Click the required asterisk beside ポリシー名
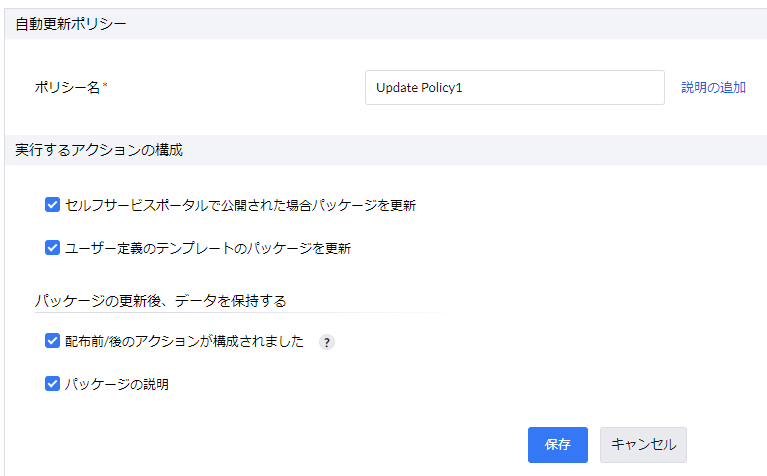Screen dimensions: 767x476 (x=105, y=86)
